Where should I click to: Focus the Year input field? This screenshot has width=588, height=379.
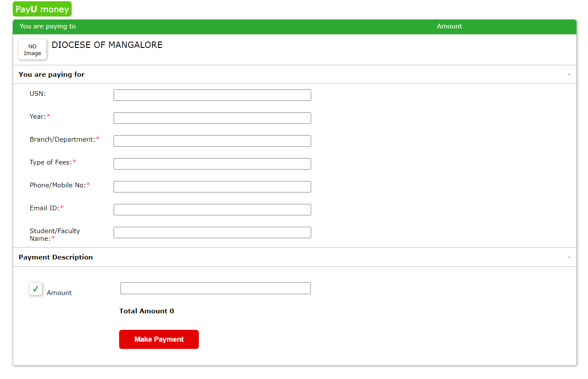212,118
